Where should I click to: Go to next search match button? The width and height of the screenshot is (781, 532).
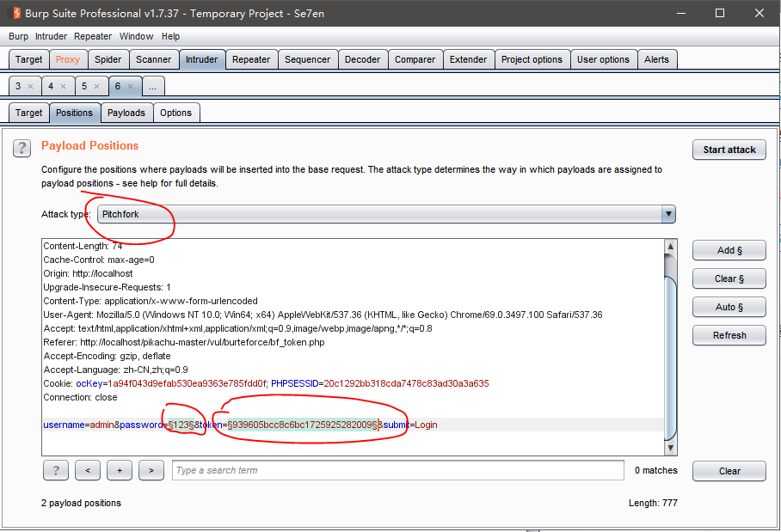tap(151, 470)
